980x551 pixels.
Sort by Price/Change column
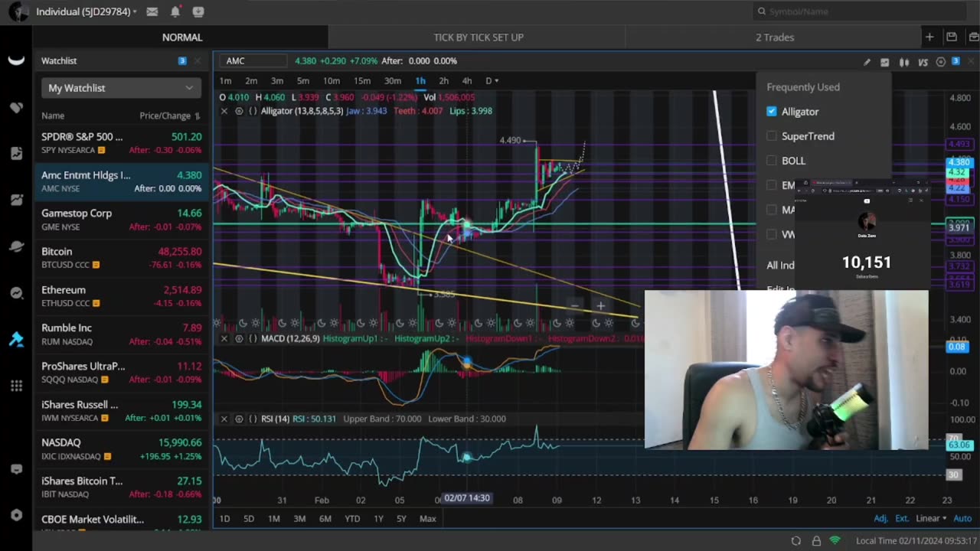pos(169,116)
